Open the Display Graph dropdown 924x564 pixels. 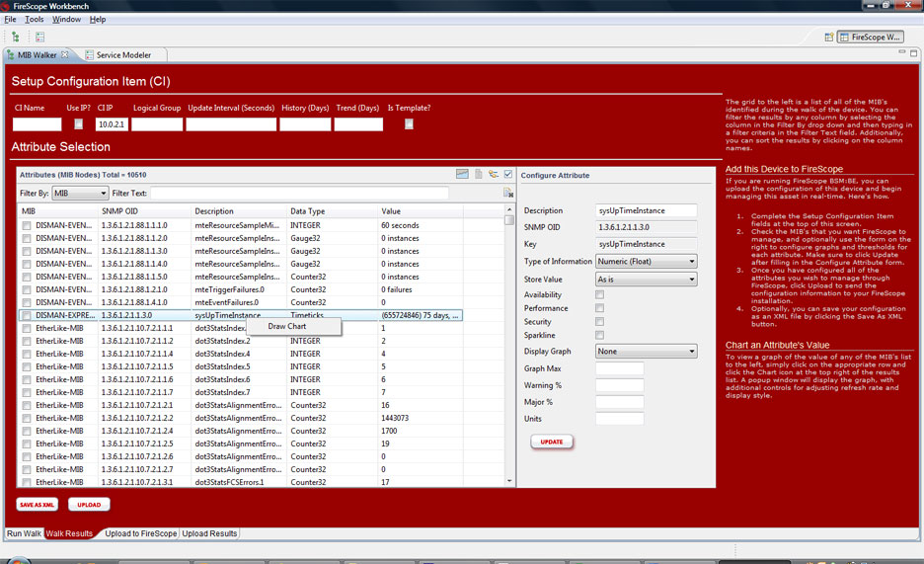(647, 352)
